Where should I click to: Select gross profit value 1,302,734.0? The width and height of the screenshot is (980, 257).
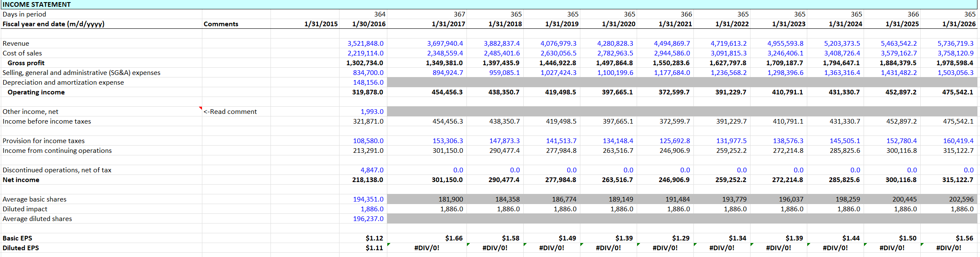point(364,63)
